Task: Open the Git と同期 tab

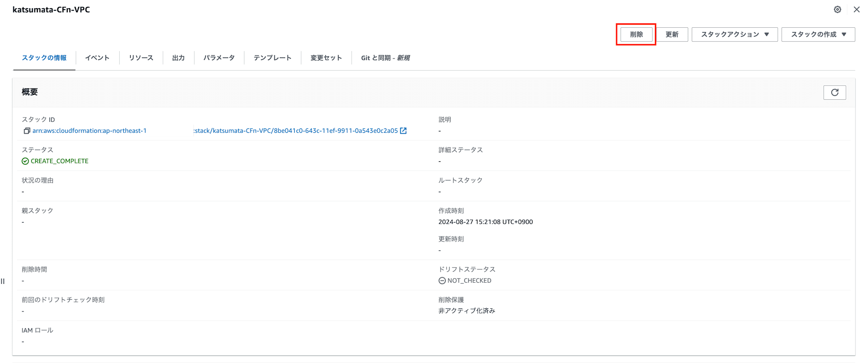Action: pyautogui.click(x=385, y=58)
